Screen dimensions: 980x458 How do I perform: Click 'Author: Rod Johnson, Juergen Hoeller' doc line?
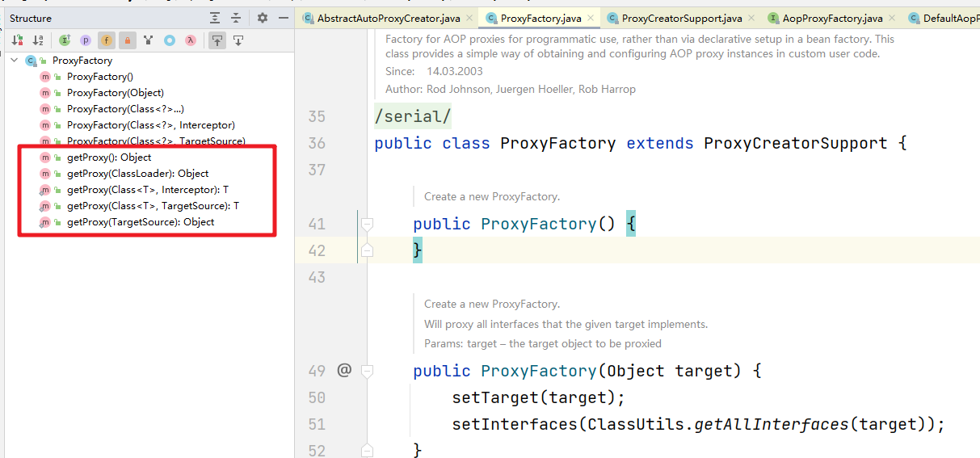click(511, 89)
